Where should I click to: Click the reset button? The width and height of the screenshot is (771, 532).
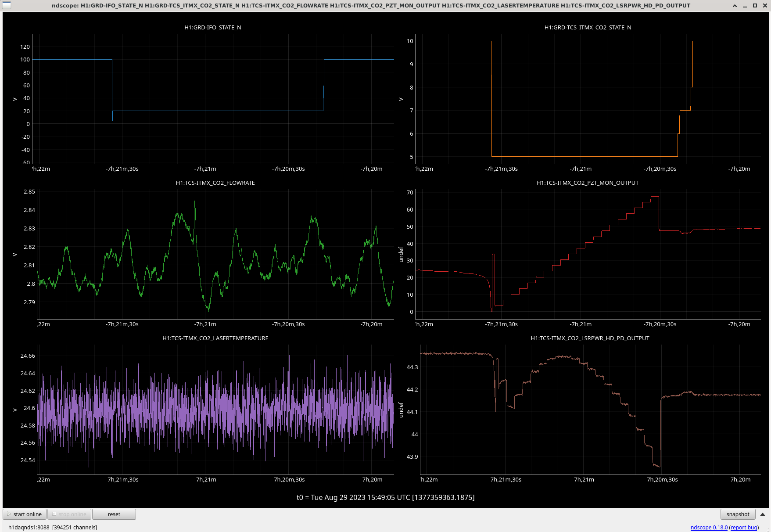click(x=114, y=514)
